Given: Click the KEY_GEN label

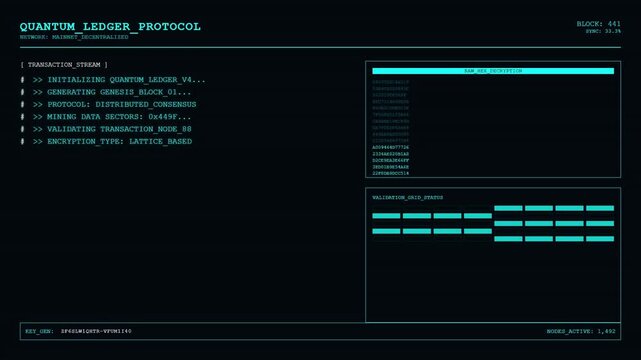Looking at the screenshot, I should point(40,331).
